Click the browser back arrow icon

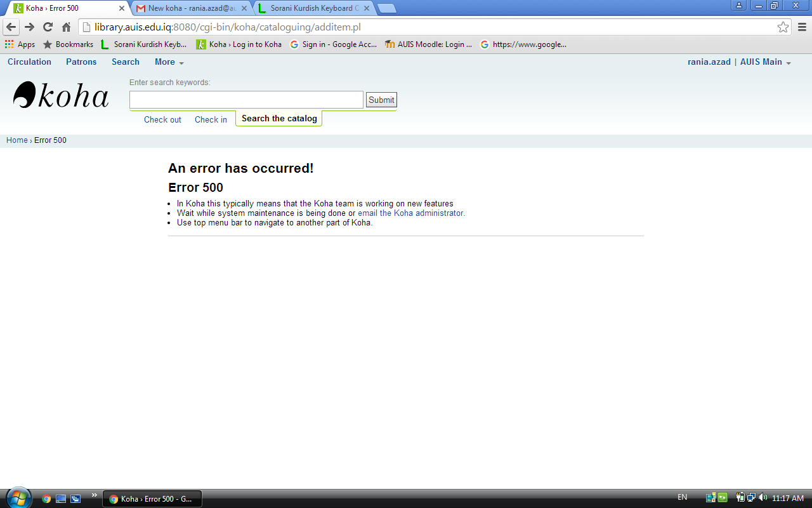[x=11, y=27]
